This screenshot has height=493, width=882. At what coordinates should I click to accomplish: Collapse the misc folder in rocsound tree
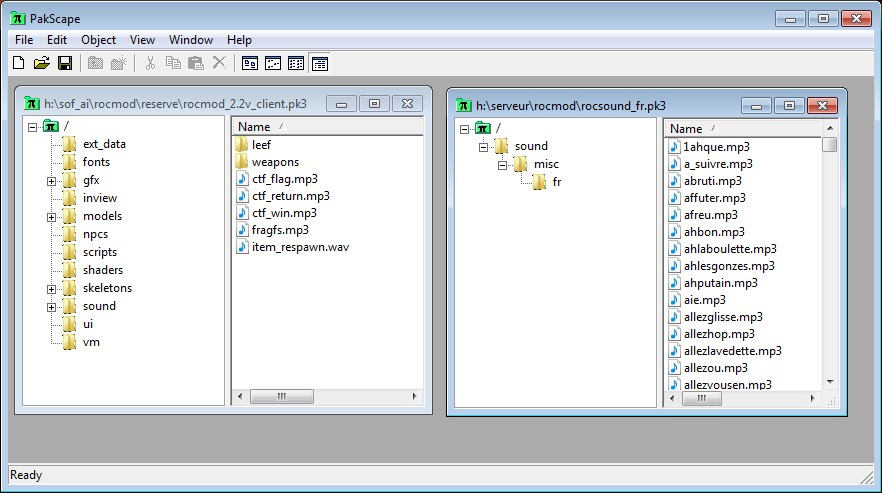pyautogui.click(x=503, y=164)
